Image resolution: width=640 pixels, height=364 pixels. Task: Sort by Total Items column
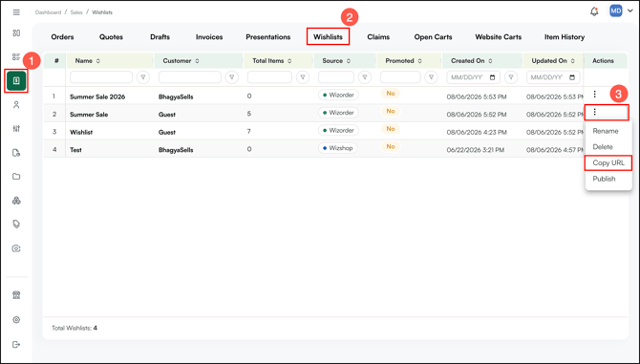[x=289, y=61]
